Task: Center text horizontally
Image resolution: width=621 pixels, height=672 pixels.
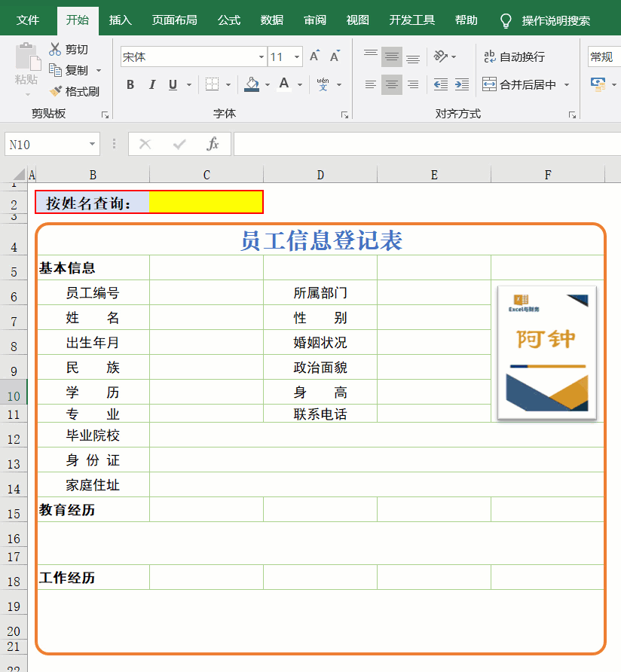Action: click(x=392, y=85)
